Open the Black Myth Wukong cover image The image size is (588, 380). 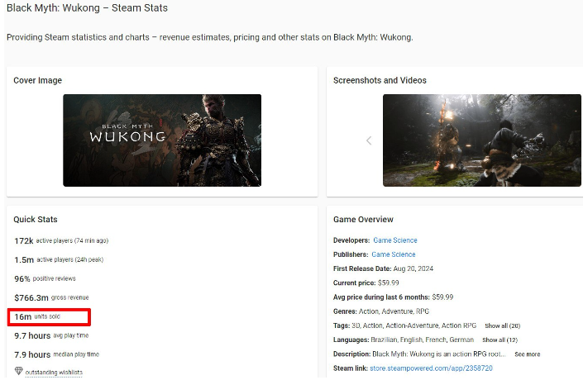pos(162,140)
